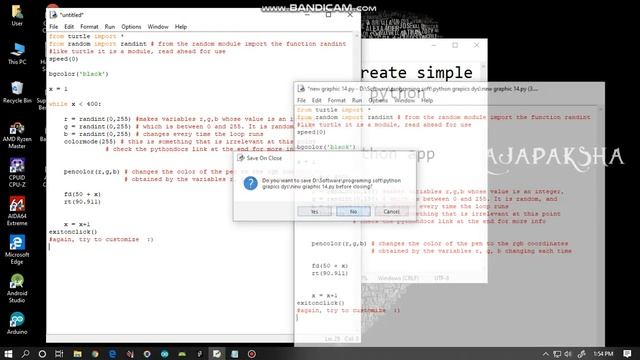Switch to Python IDLE taskbar button
Image resolution: width=640 pixels, height=360 pixels.
point(217,353)
